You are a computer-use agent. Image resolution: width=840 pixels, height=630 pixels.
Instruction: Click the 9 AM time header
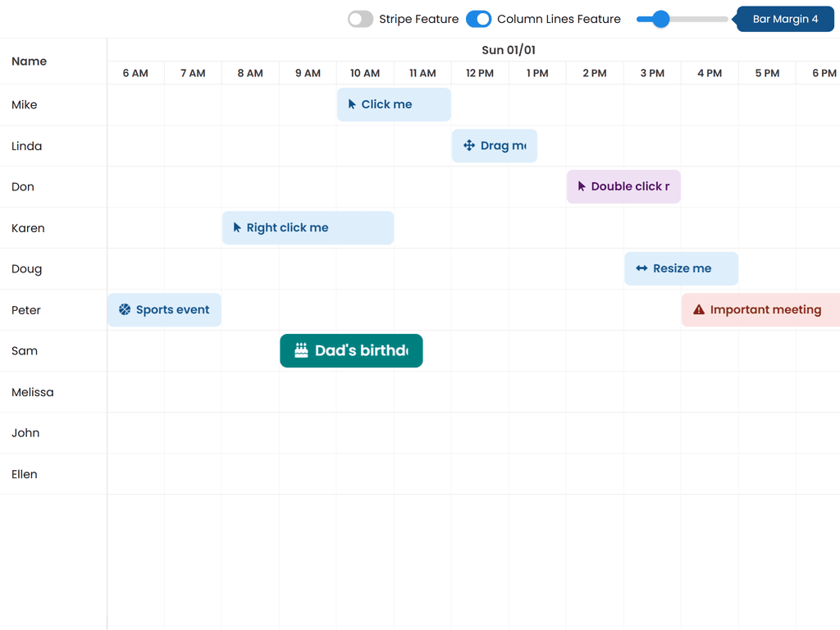(x=308, y=73)
